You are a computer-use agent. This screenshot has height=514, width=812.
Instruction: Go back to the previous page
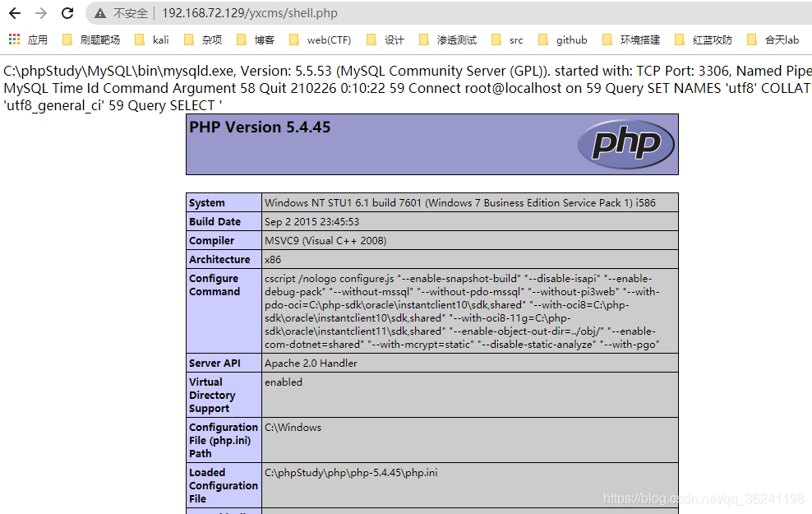click(15, 13)
